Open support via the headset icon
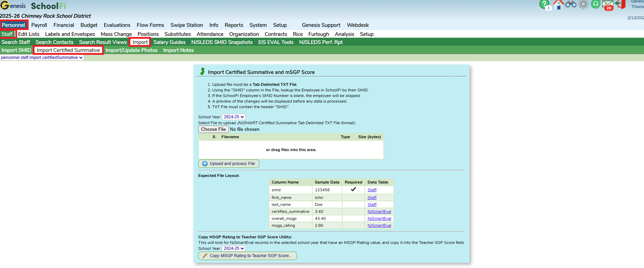 point(596,4)
